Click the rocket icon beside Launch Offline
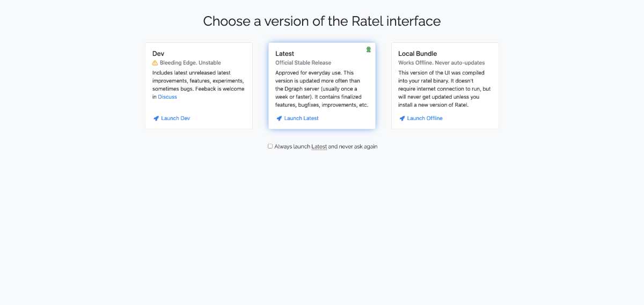 402,118
